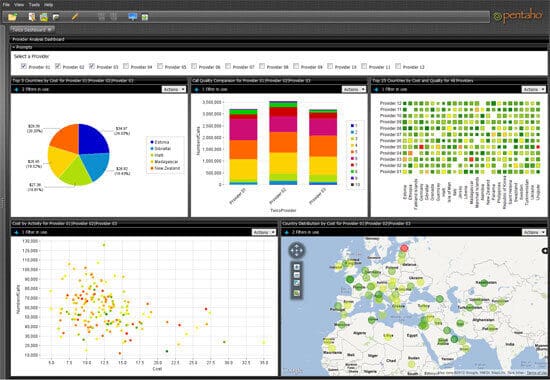Click the red bubble at top of the map
Viewport: 550px width, 380px height.
[404, 248]
